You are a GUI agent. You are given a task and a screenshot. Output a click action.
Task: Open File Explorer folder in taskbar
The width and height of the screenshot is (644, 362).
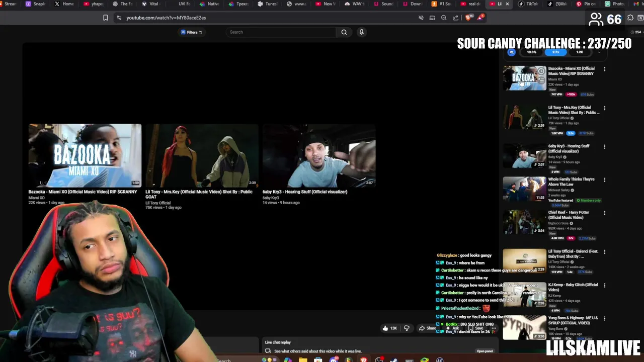[303, 360]
